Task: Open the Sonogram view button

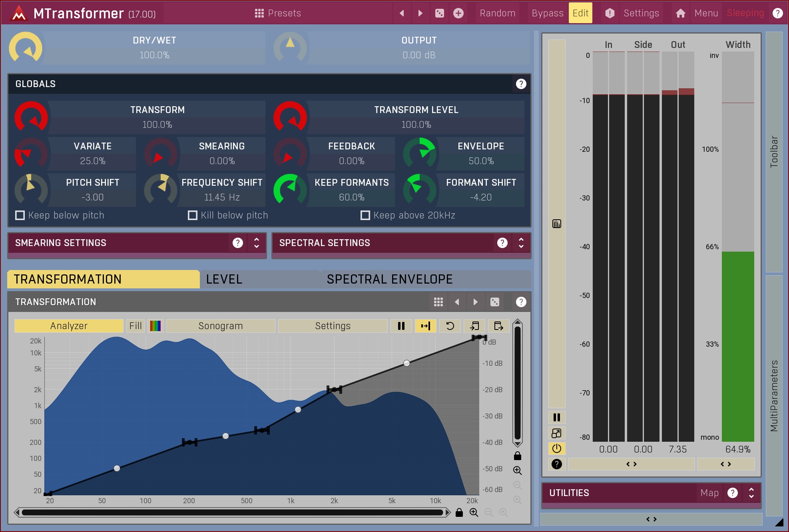Action: [220, 326]
